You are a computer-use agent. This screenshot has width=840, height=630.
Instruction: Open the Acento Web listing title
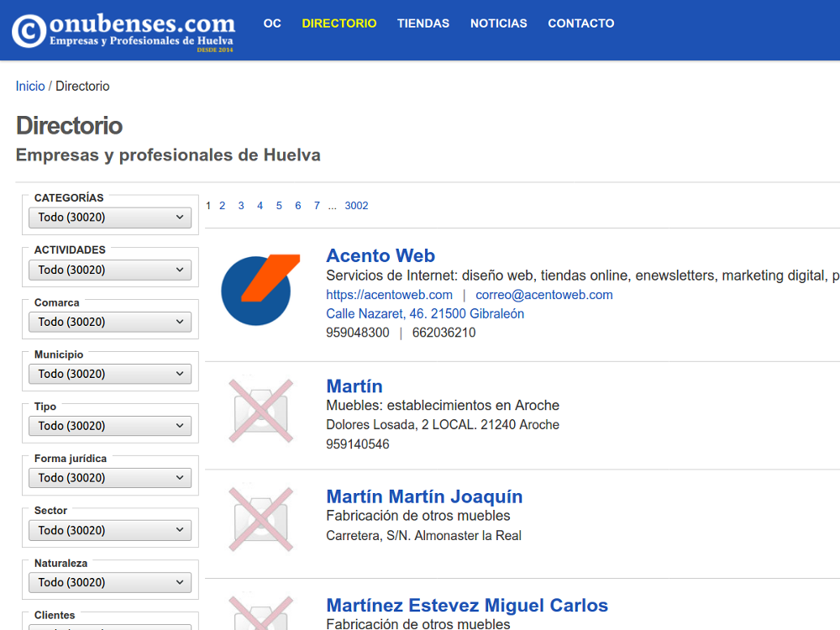381,255
